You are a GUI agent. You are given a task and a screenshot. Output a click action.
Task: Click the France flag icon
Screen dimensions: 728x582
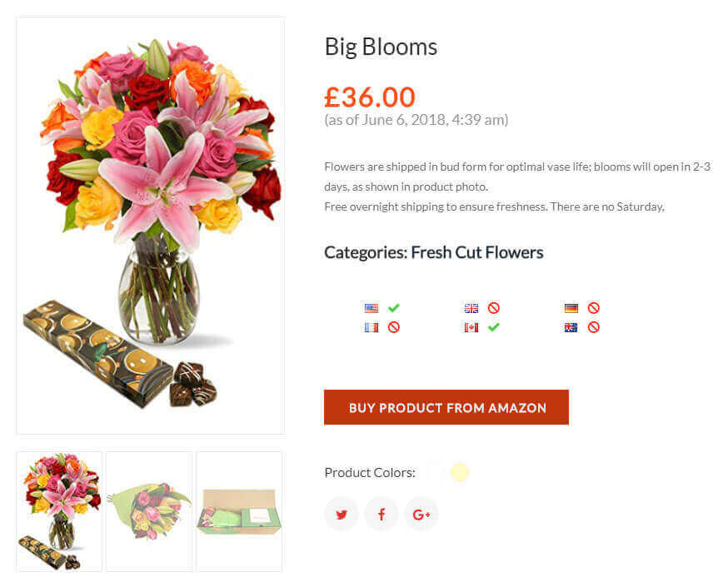[x=371, y=328]
